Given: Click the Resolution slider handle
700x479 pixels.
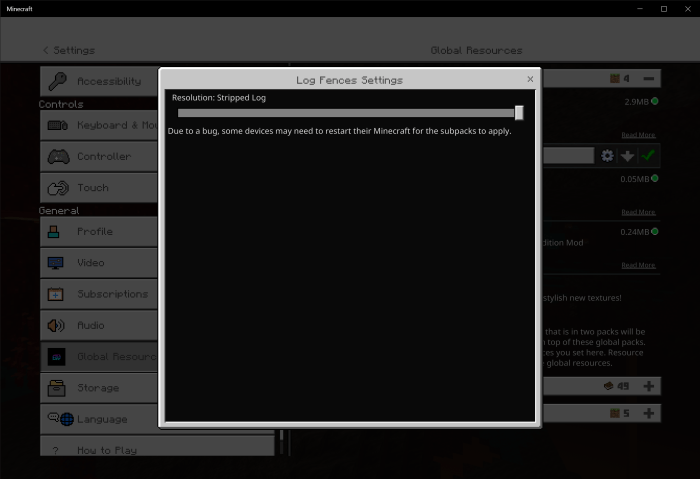Looking at the screenshot, I should pyautogui.click(x=519, y=113).
